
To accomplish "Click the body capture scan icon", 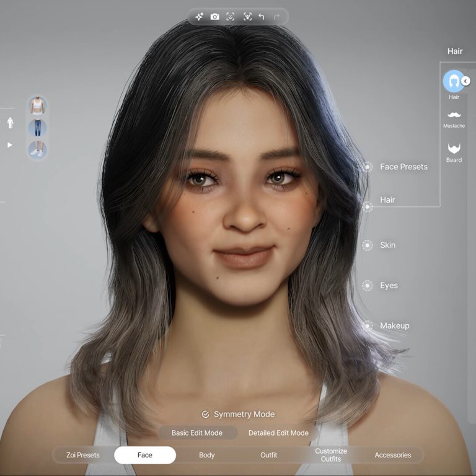I will [247, 17].
